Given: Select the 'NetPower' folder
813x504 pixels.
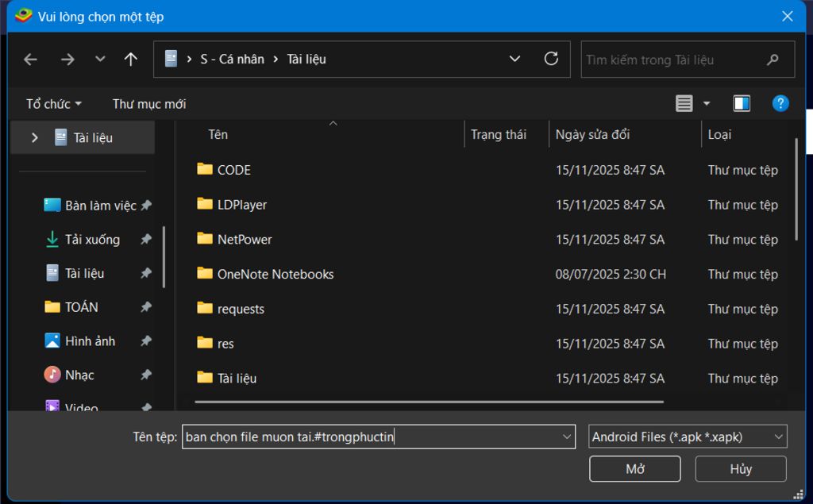Looking at the screenshot, I should click(245, 240).
